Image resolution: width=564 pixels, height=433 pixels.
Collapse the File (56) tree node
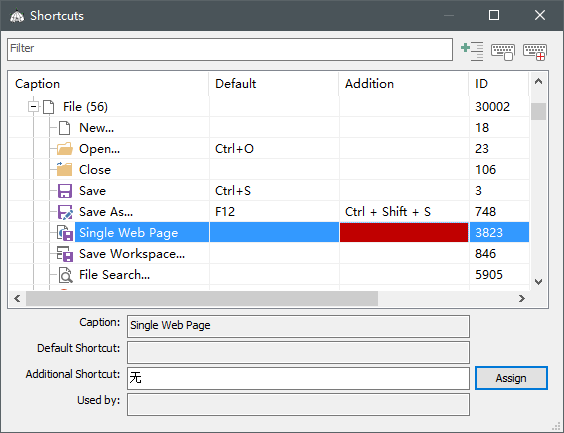tap(33, 106)
